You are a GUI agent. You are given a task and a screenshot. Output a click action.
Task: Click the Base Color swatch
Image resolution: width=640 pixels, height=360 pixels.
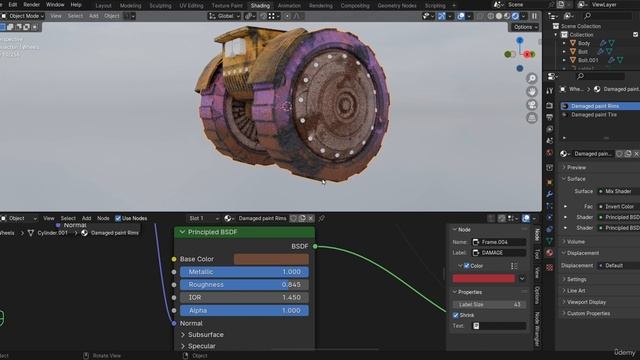click(x=271, y=259)
